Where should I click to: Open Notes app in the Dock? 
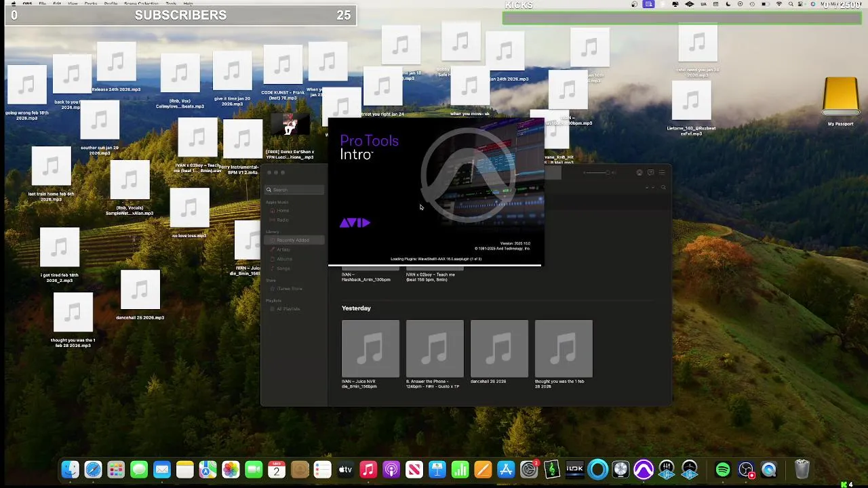click(184, 469)
